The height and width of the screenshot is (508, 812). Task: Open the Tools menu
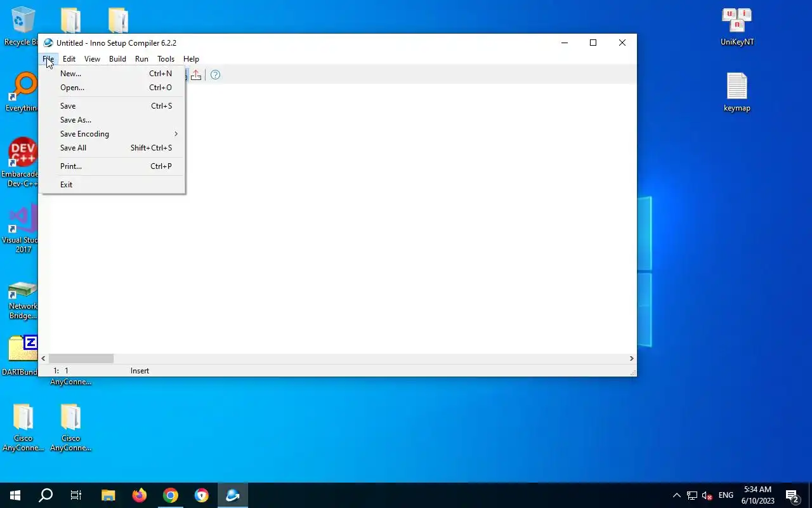[x=166, y=59]
